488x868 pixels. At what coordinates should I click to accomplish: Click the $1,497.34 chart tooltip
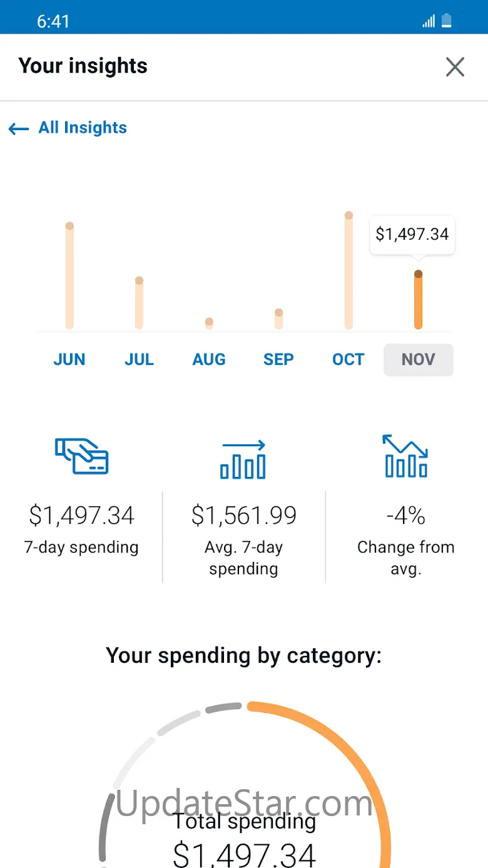412,235
